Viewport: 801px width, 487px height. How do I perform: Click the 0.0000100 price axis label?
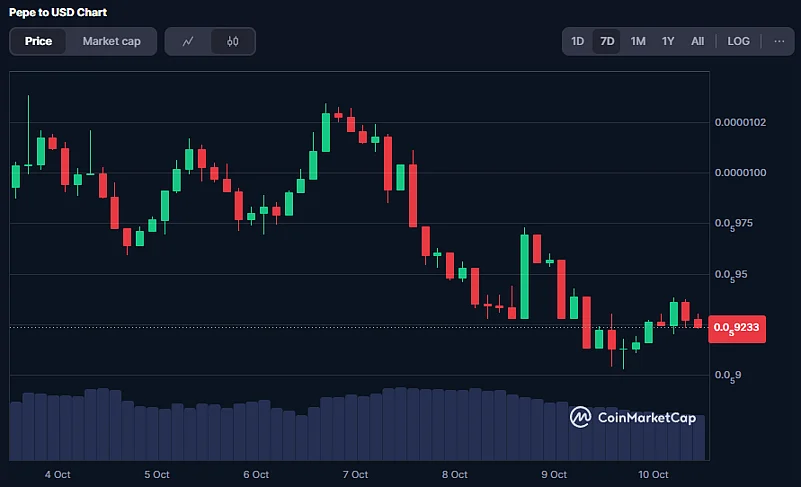[x=740, y=173]
